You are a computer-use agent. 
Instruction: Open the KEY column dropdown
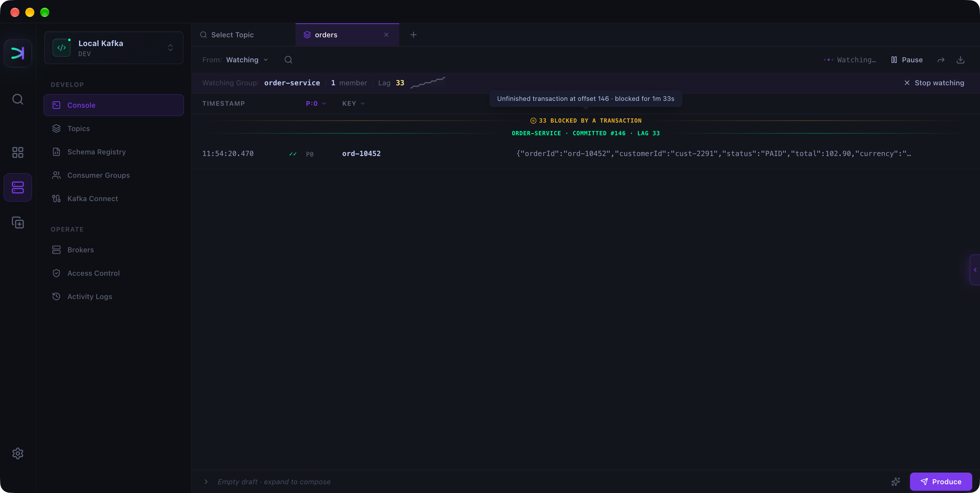pos(354,103)
